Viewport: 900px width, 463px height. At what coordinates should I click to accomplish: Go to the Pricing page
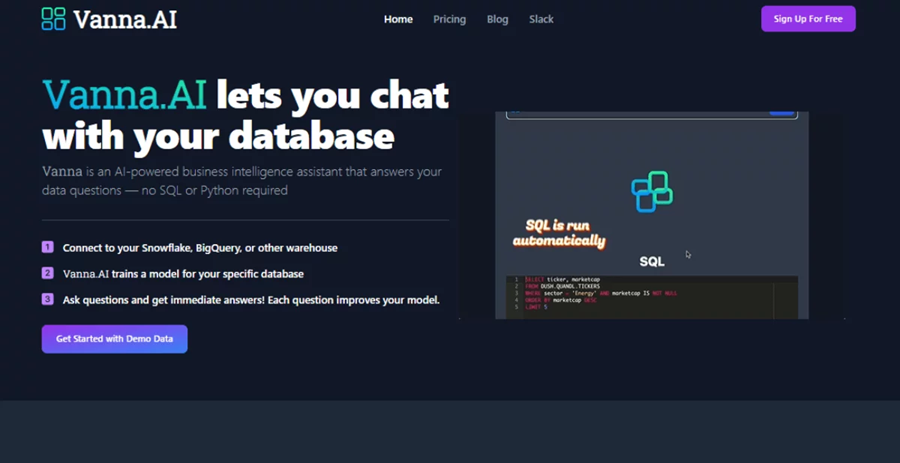[449, 19]
